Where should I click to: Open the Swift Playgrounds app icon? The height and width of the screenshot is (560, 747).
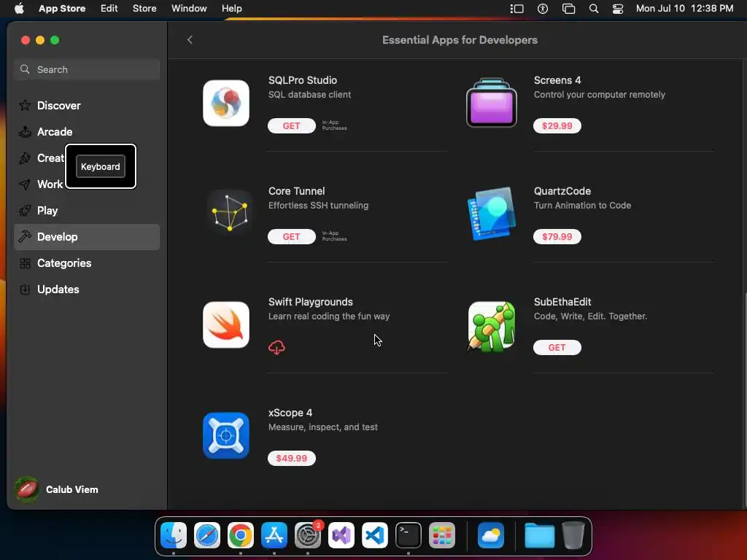coord(226,324)
